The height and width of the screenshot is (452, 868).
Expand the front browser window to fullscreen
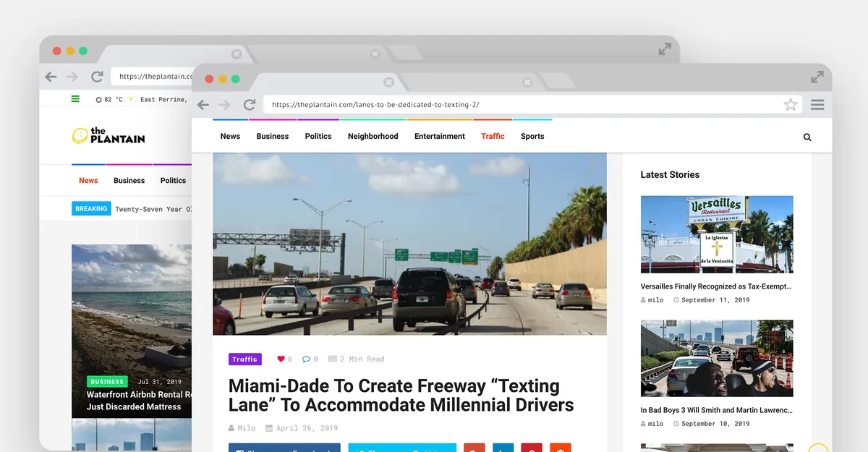pos(817,77)
